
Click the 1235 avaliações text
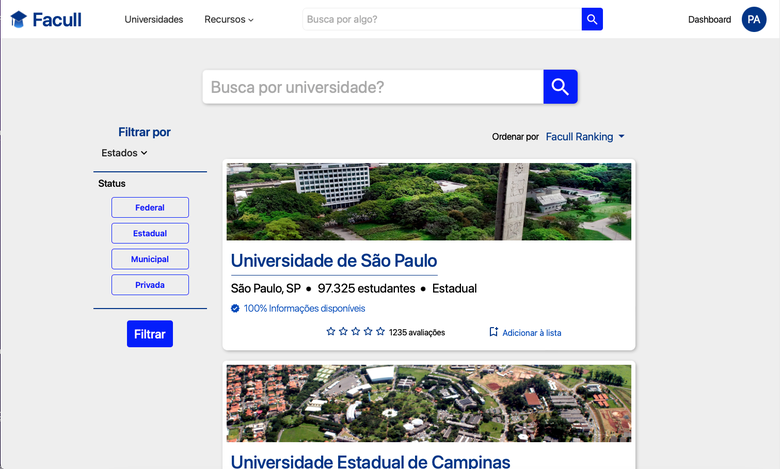tap(417, 332)
